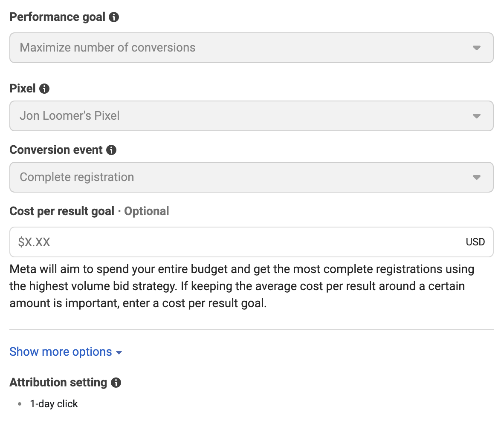Click the Performance goal info icon
The height and width of the screenshot is (432, 504).
click(114, 17)
